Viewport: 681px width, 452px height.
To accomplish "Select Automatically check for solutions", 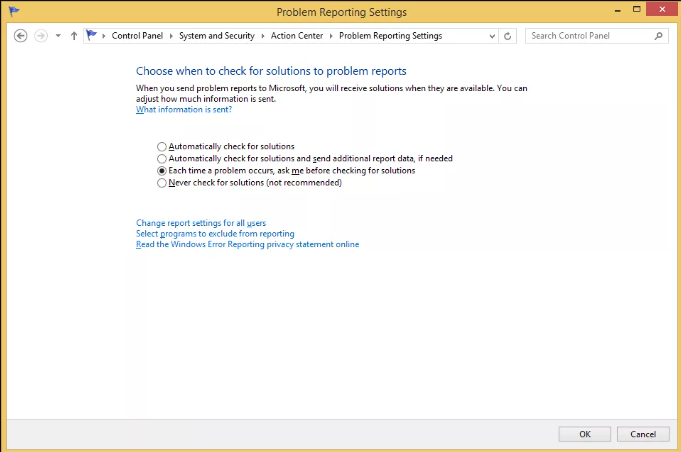I will pyautogui.click(x=226, y=146).
